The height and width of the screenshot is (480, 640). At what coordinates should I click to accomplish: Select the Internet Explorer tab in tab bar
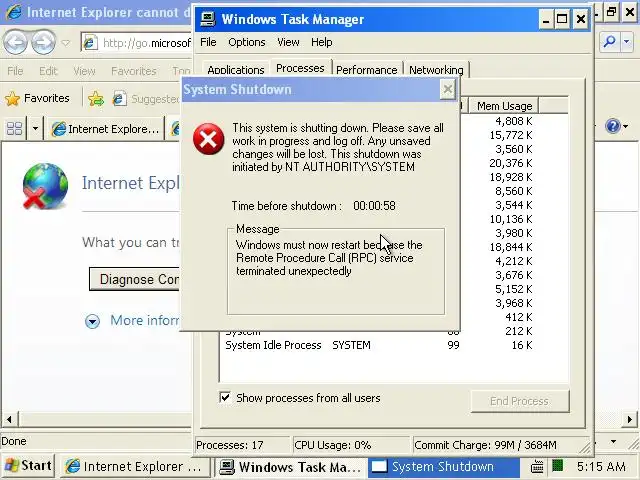105,129
